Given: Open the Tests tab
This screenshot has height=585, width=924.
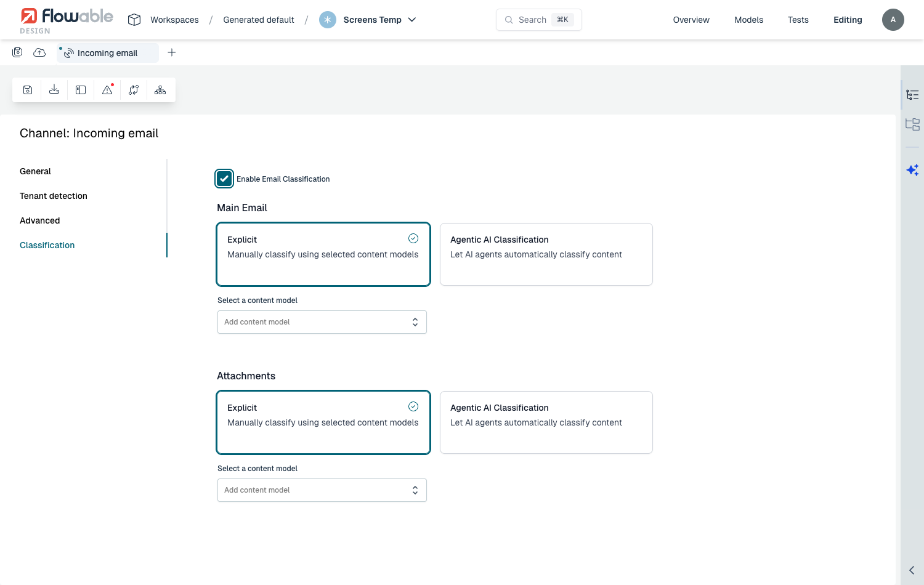Looking at the screenshot, I should pos(798,20).
